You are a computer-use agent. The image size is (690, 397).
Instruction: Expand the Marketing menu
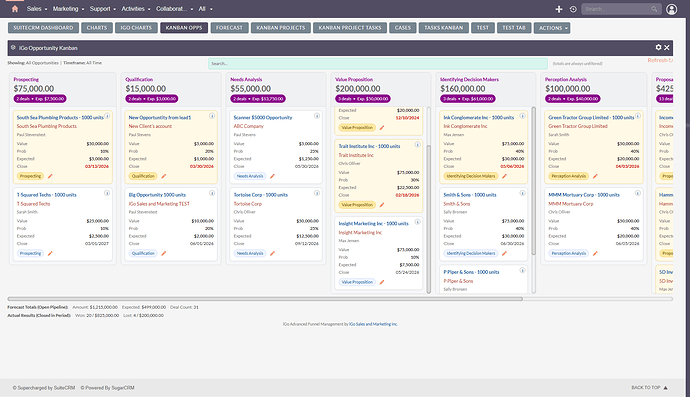click(68, 9)
